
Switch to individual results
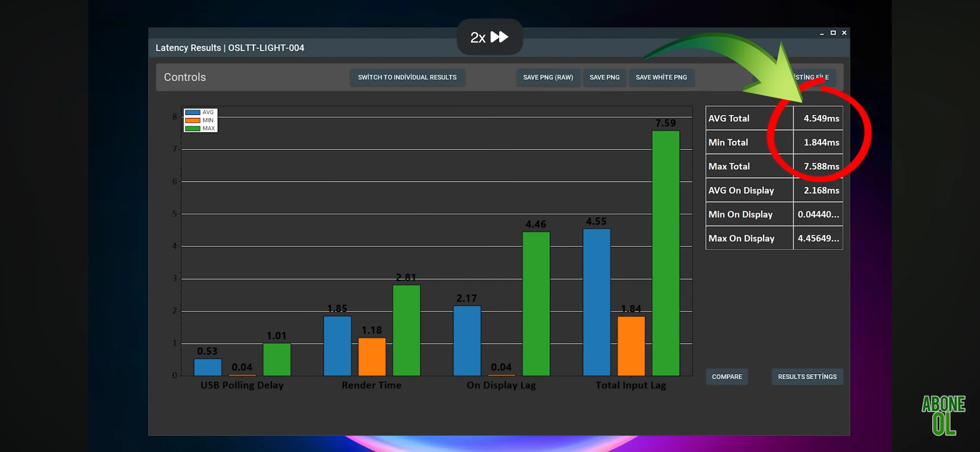pyautogui.click(x=407, y=77)
